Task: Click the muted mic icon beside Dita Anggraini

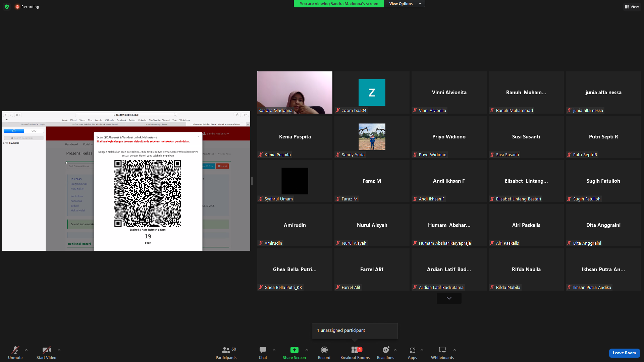Action: pyautogui.click(x=569, y=243)
